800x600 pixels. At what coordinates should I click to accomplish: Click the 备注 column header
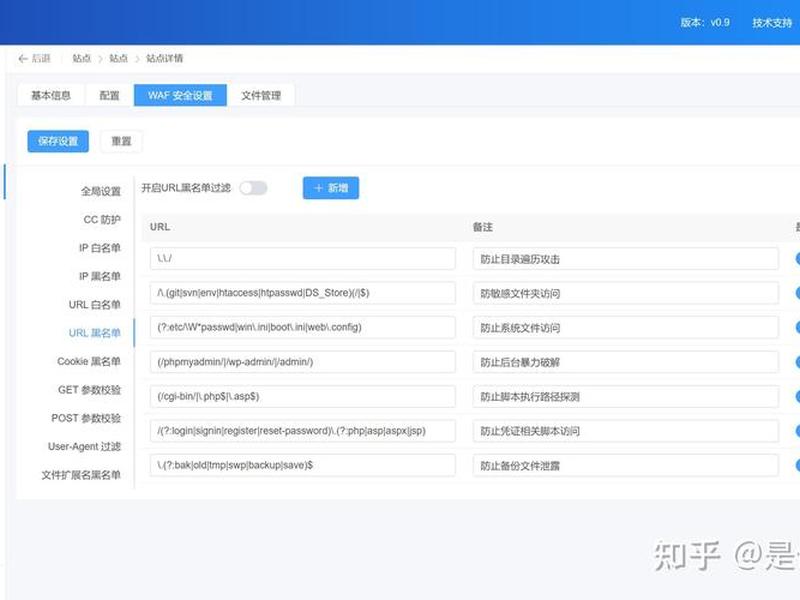[483, 227]
